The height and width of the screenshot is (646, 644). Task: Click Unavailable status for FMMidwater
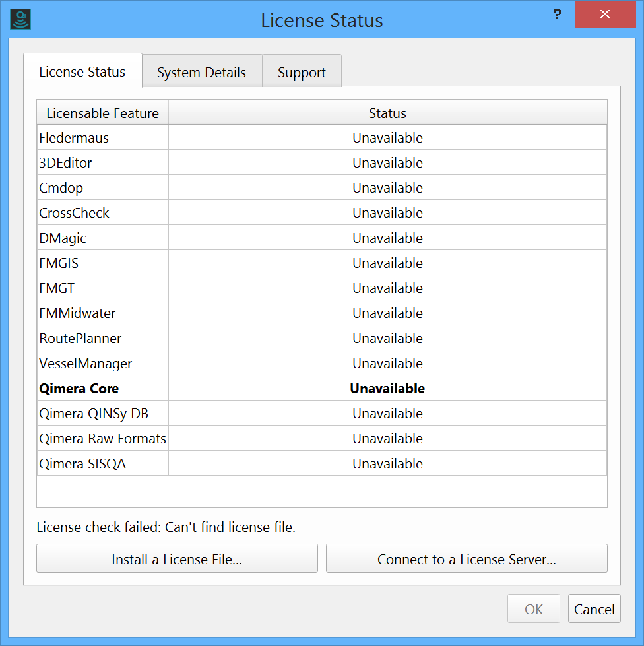click(388, 313)
